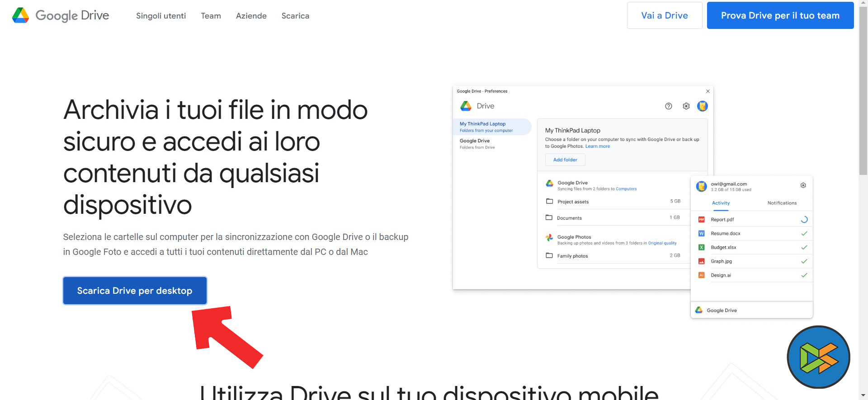Image resolution: width=868 pixels, height=400 pixels.
Task: Click Scarica Drive per desktop button
Action: [135, 291]
